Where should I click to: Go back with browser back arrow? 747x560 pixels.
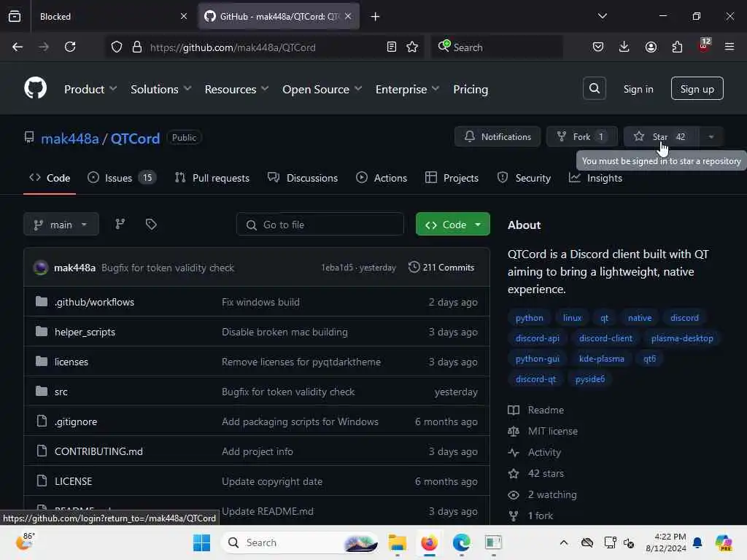point(18,47)
